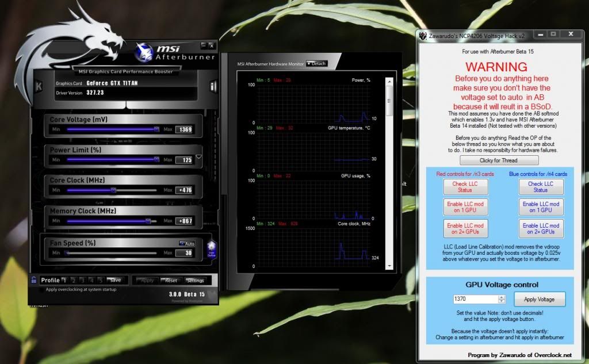Toggle the profile lock padlock icon
This screenshot has width=589, height=364.
34,280
